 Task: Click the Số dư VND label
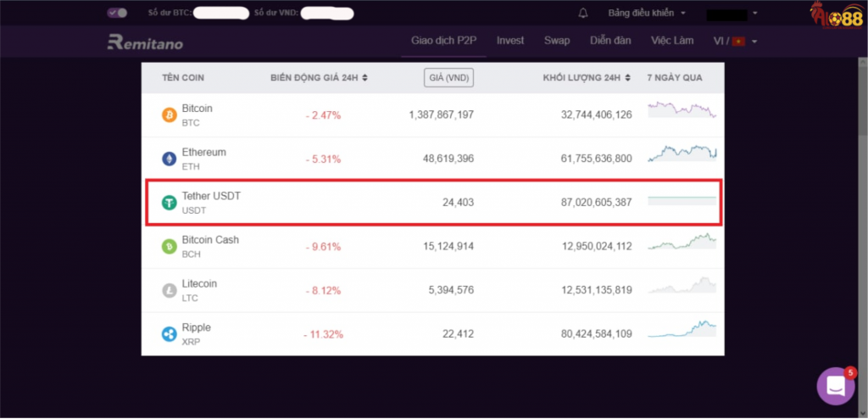click(277, 13)
